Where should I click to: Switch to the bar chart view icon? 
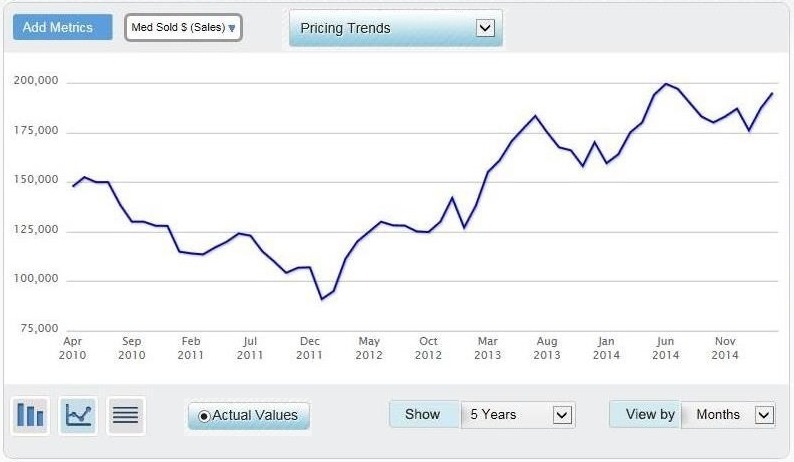click(x=31, y=415)
